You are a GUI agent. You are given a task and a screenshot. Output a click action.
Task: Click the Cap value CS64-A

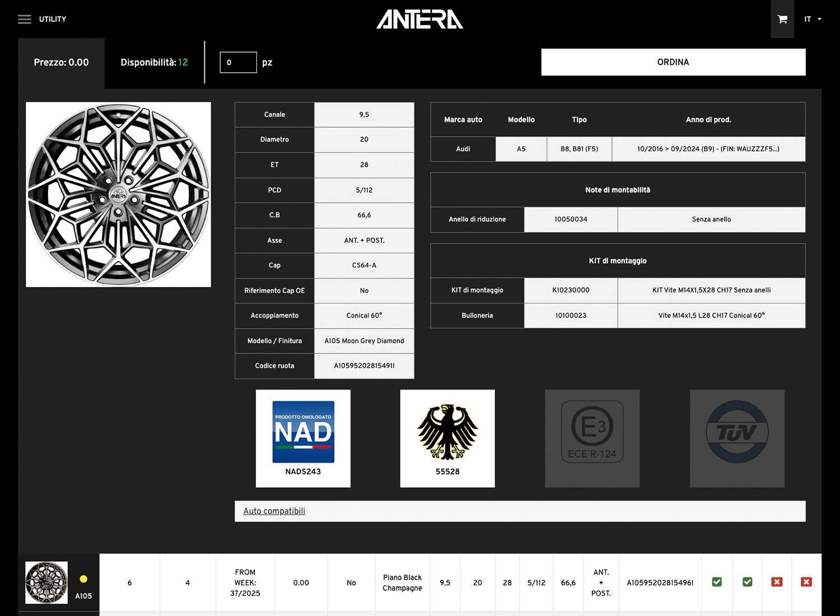(x=365, y=265)
